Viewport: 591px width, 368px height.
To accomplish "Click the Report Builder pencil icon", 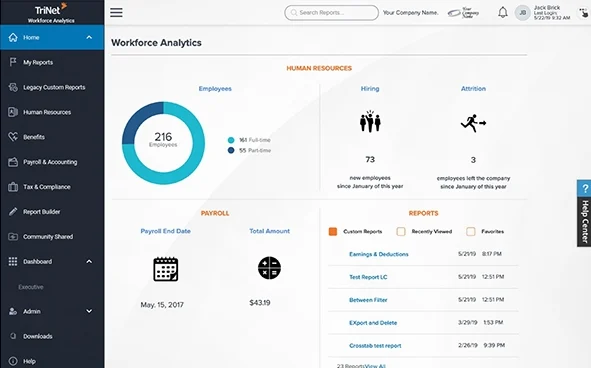I will click(x=13, y=212).
